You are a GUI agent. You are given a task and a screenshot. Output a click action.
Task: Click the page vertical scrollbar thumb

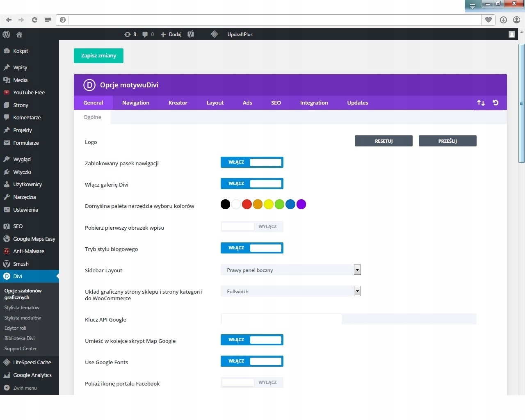(521, 103)
